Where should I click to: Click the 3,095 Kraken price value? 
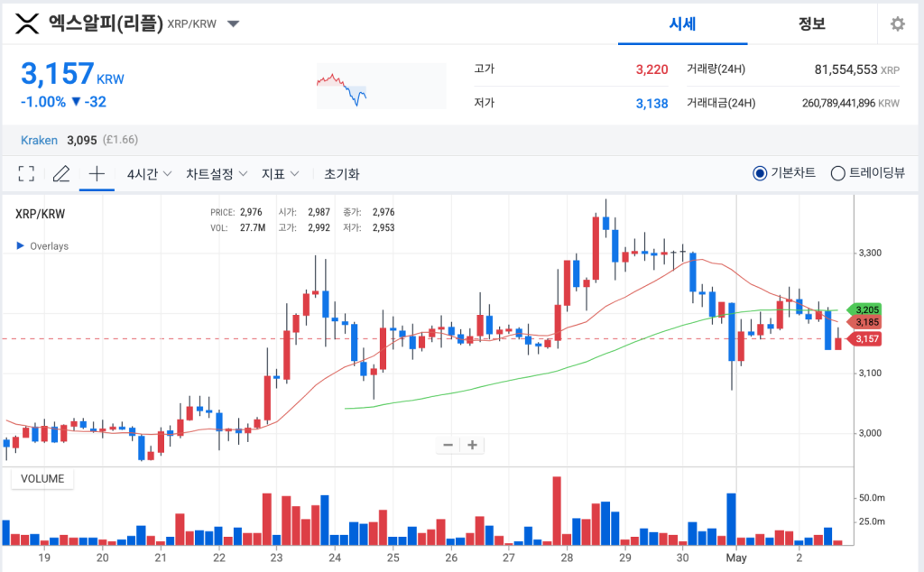pos(82,140)
